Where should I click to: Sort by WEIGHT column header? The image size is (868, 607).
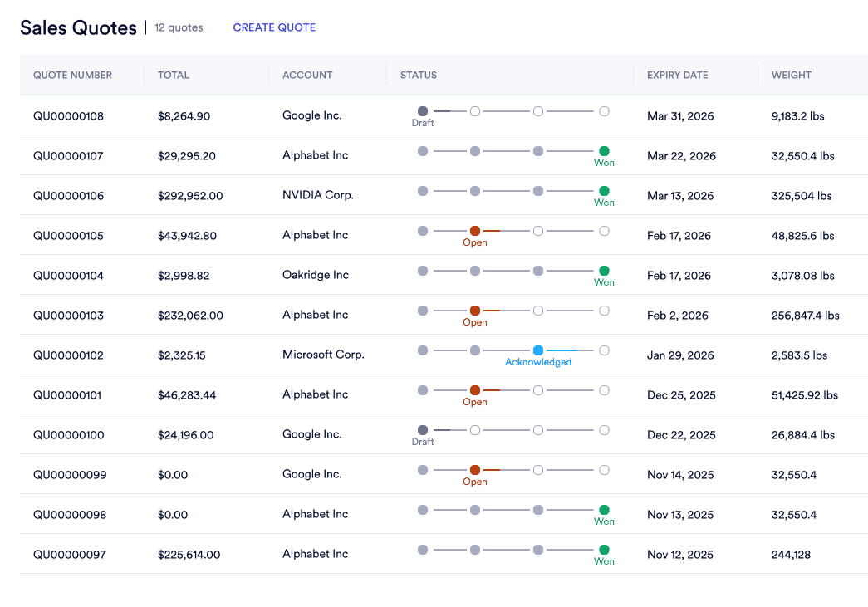(x=792, y=75)
